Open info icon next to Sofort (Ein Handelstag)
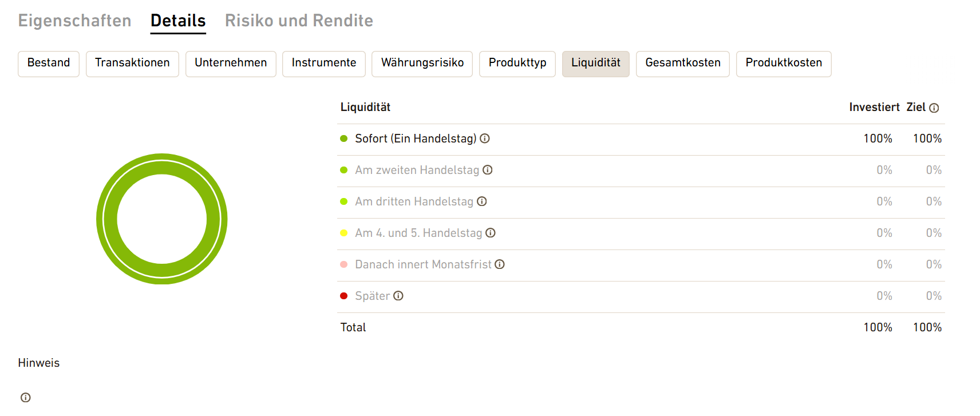The width and height of the screenshot is (980, 416). [x=485, y=138]
